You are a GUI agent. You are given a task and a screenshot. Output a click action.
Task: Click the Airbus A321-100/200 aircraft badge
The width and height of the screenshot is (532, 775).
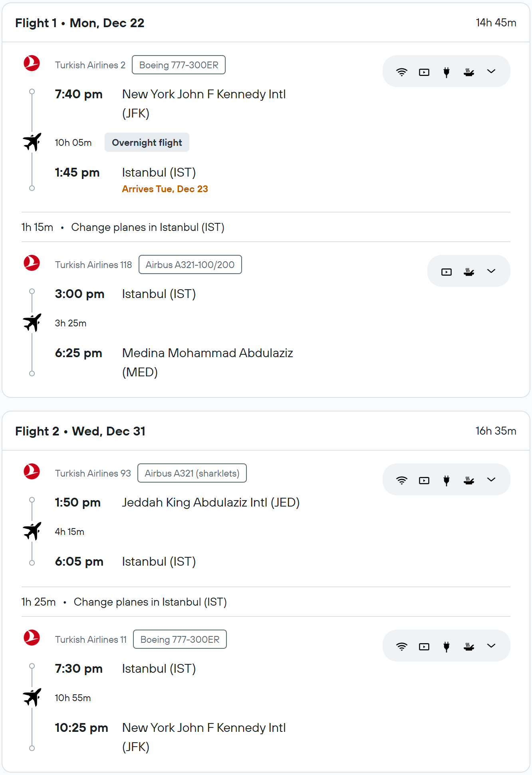click(190, 265)
